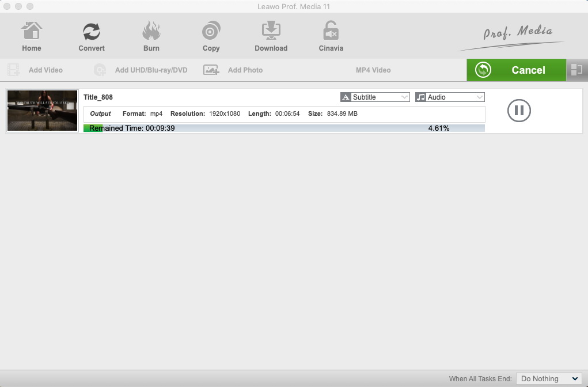Viewport: 588px width, 387px height.
Task: Click the Format mp4 value
Action: click(x=157, y=113)
